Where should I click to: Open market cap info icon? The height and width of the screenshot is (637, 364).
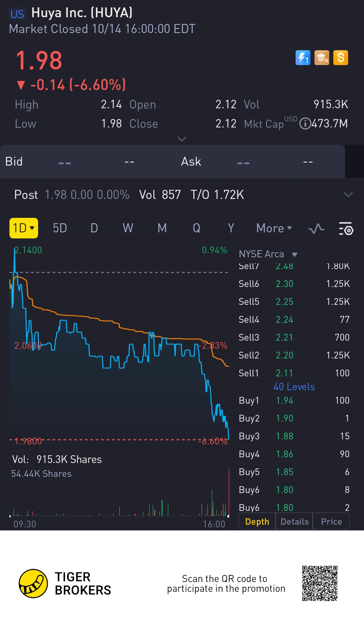pyautogui.click(x=305, y=123)
